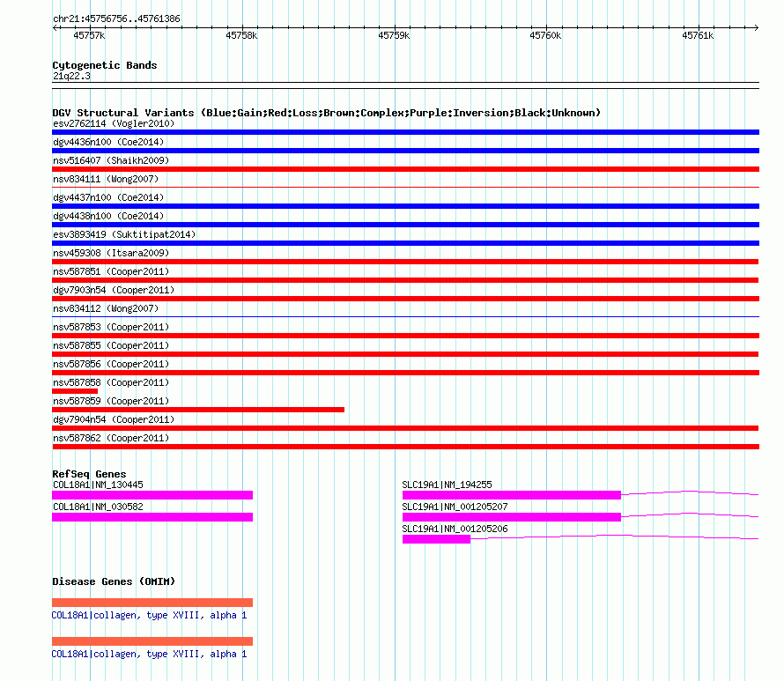The height and width of the screenshot is (681, 784).
Task: Click the 45758k ruler tick label
Action: click(x=241, y=35)
